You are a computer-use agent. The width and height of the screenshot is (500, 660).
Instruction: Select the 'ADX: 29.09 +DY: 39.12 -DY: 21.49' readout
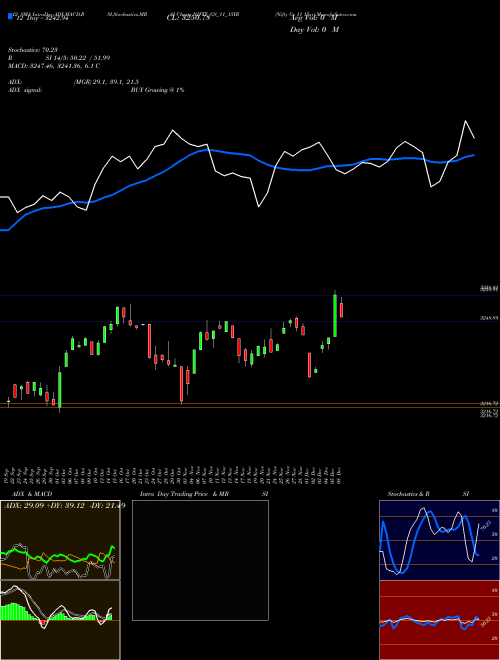point(64,505)
